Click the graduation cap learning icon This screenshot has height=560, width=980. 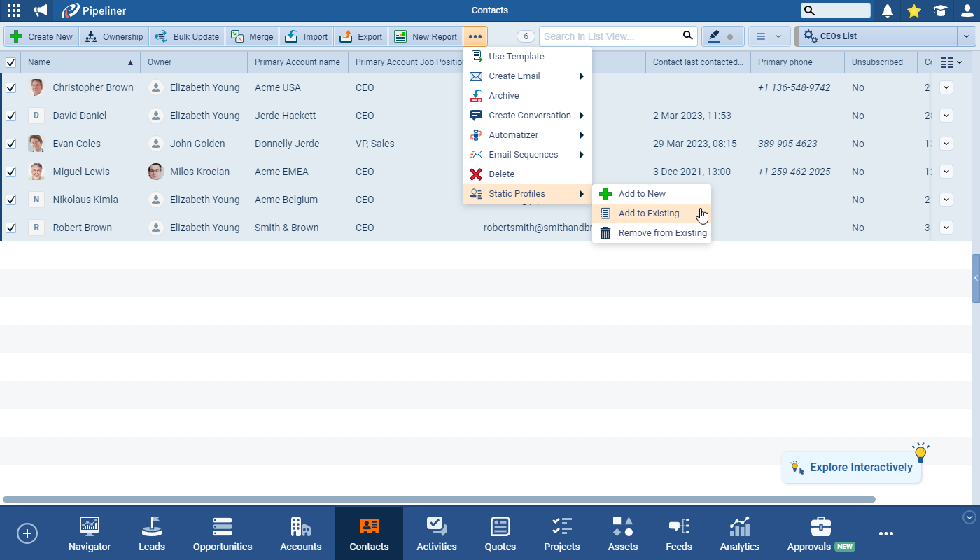click(x=940, y=10)
